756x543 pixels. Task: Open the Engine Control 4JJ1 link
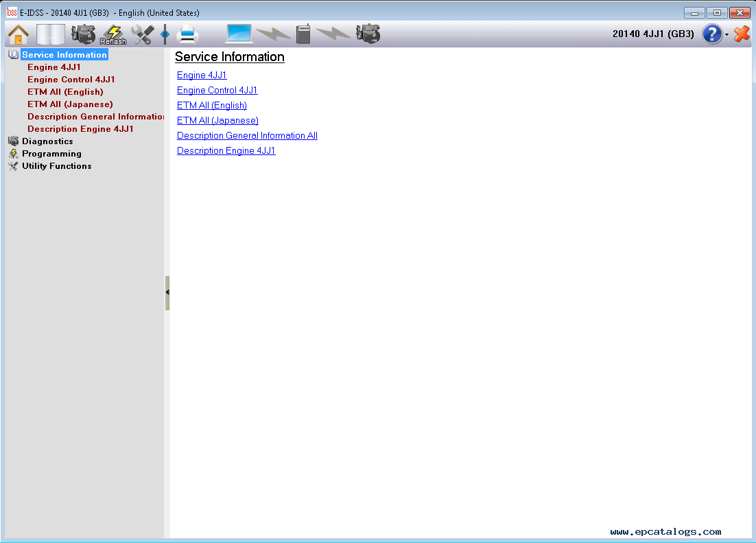pyautogui.click(x=217, y=90)
